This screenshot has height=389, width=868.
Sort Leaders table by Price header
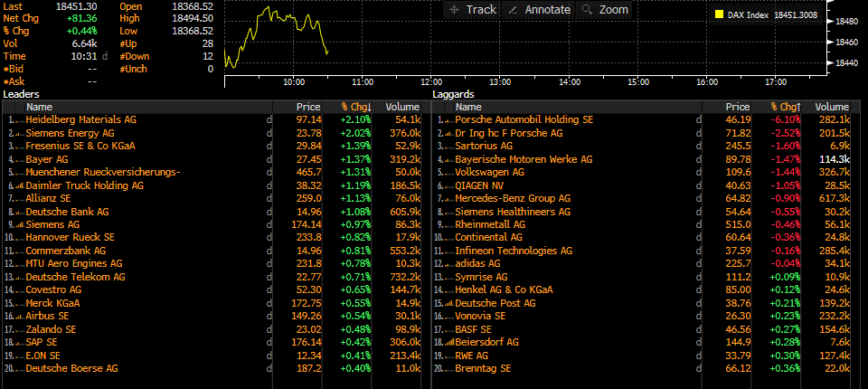coord(307,107)
